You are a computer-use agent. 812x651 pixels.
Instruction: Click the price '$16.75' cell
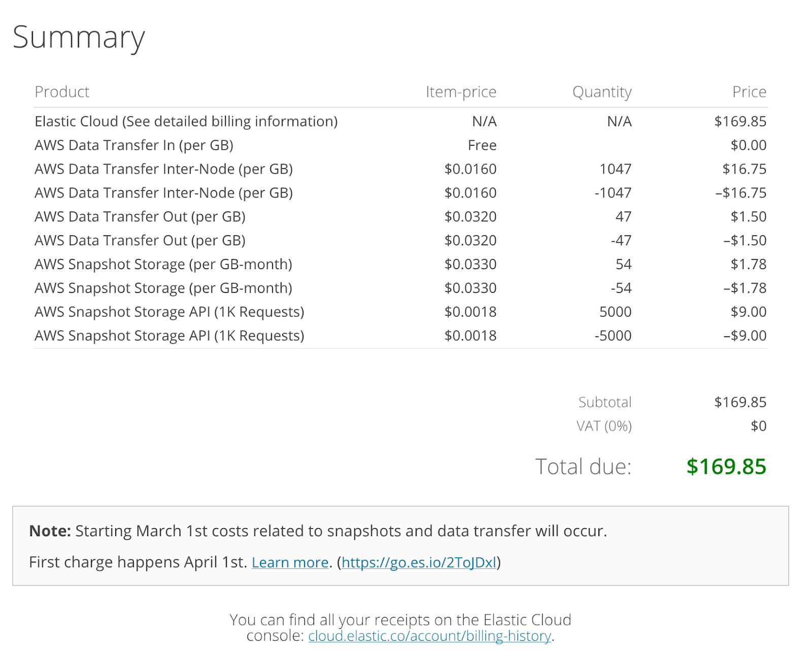745,169
